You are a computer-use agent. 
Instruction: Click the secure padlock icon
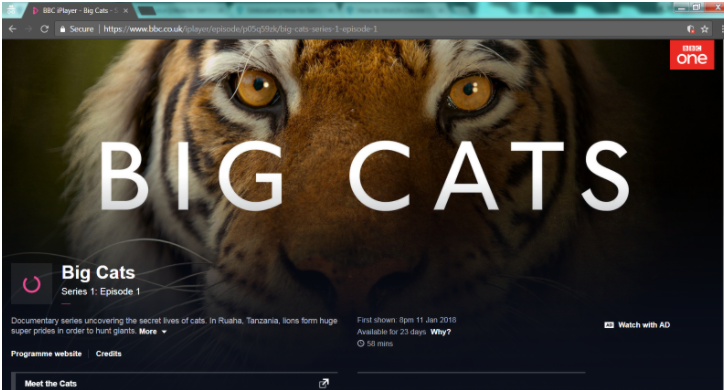click(x=62, y=29)
